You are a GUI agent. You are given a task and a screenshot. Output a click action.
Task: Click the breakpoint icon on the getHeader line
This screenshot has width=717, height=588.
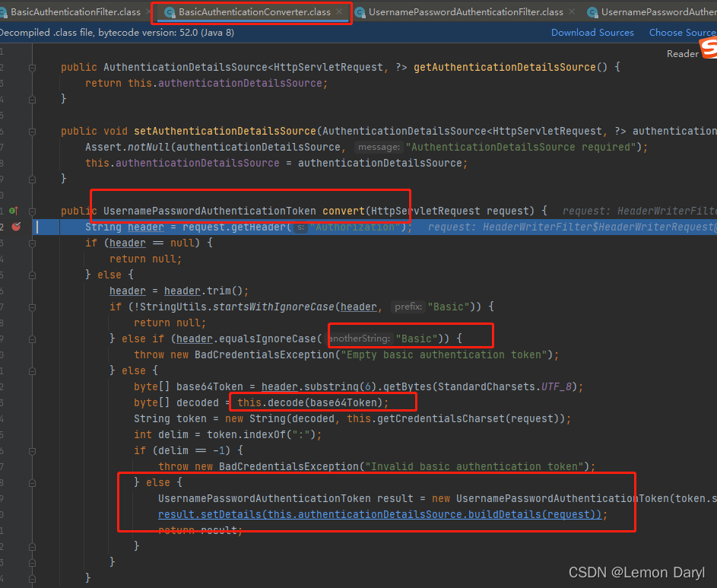[x=17, y=227]
